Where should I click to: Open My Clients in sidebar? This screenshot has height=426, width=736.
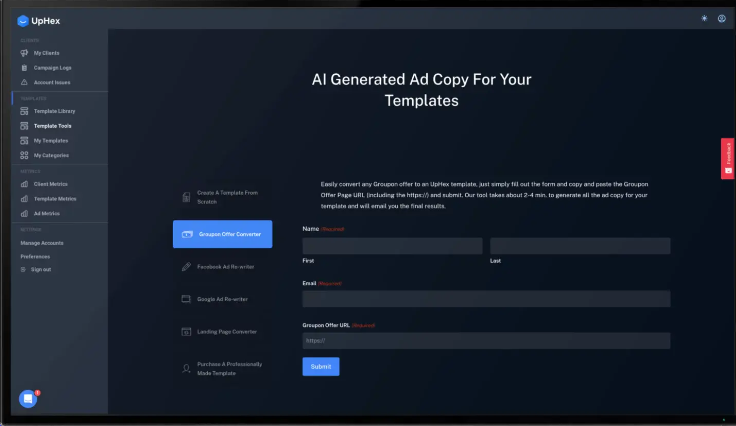[46, 53]
